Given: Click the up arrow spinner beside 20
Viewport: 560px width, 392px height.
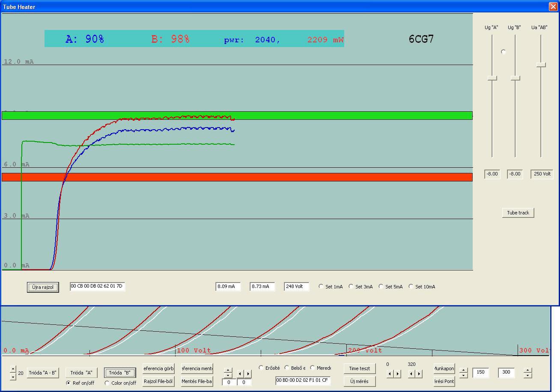Looking at the screenshot, I should click(x=13, y=369).
